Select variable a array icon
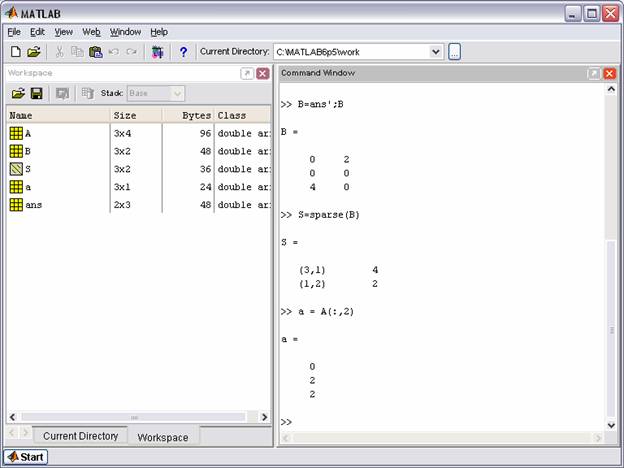The width and height of the screenshot is (624, 468). click(x=16, y=187)
